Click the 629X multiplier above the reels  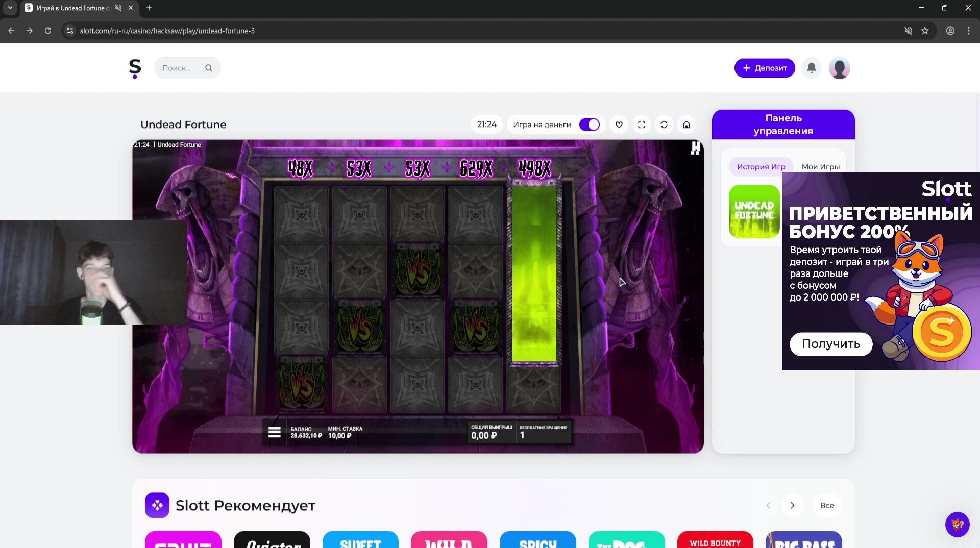coord(476,168)
